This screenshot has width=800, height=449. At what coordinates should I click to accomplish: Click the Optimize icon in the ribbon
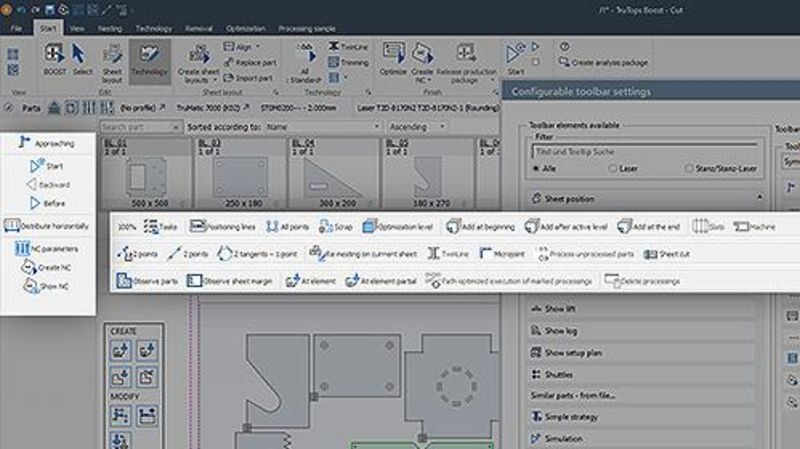click(x=394, y=59)
